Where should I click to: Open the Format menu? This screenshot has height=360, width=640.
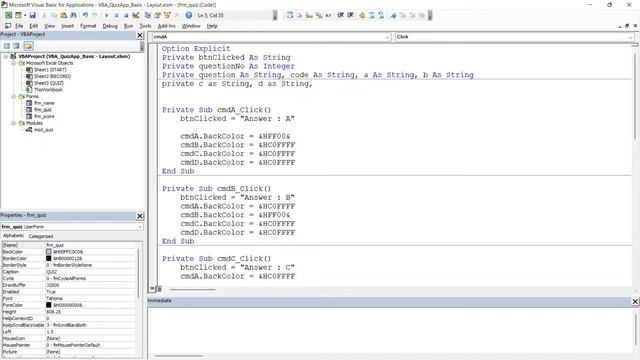coord(88,26)
